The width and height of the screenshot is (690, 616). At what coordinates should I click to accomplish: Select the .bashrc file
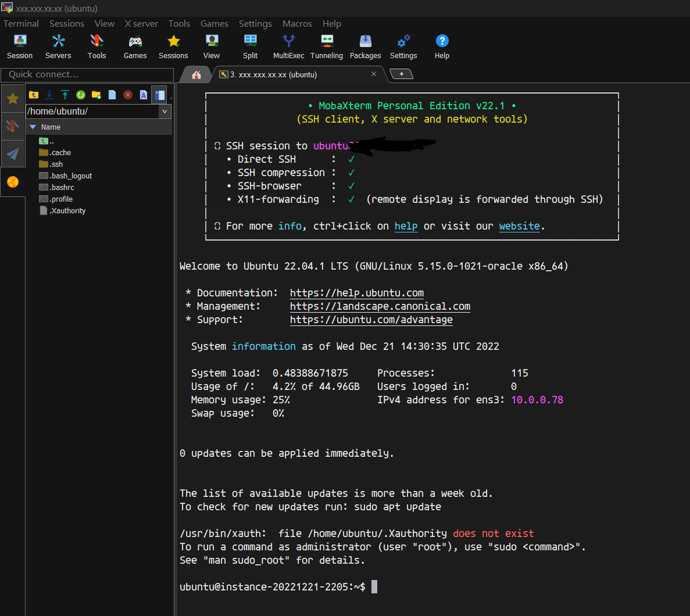coord(62,188)
